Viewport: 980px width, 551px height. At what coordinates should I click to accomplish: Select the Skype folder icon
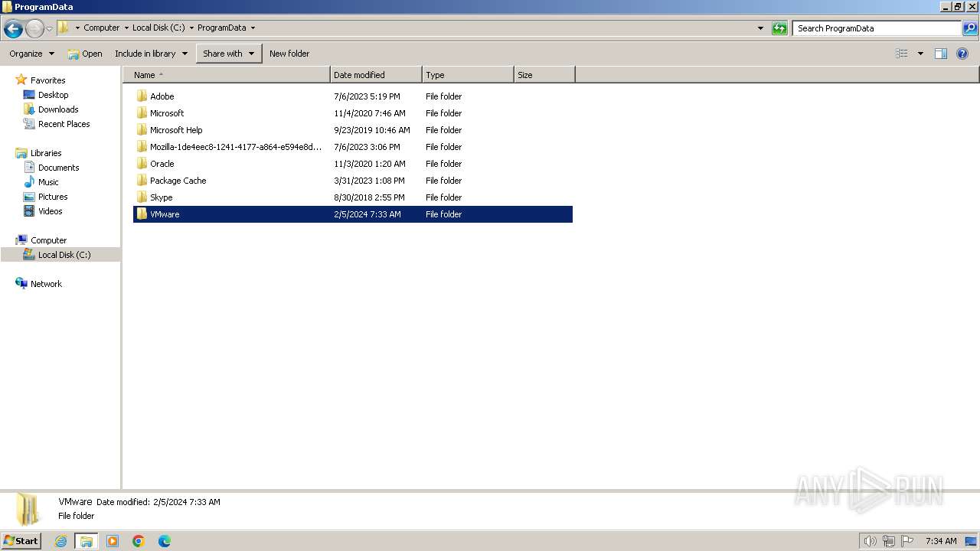tap(142, 197)
